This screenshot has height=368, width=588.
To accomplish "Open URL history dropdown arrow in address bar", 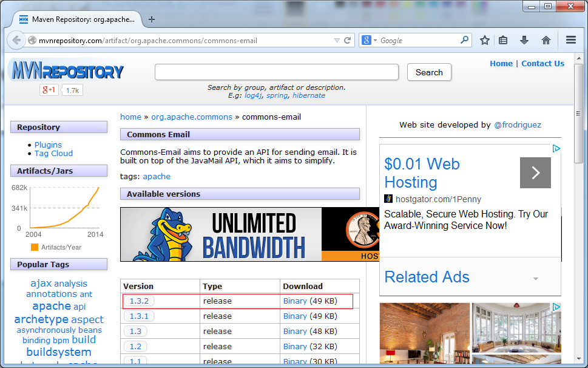I will pyautogui.click(x=337, y=40).
